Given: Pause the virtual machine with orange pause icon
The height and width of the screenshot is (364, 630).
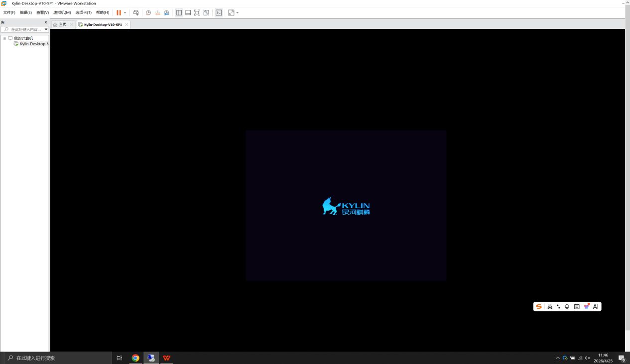Looking at the screenshot, I should click(119, 12).
